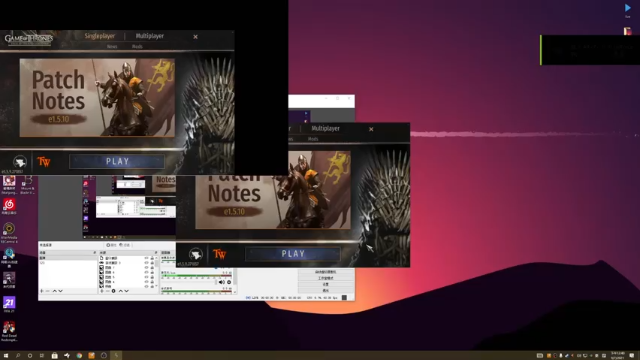
Task: Toggle visibility eye of second OBS source
Action: tap(147, 263)
